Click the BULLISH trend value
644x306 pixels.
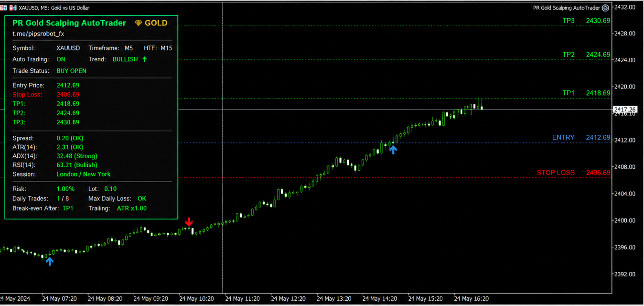point(125,59)
